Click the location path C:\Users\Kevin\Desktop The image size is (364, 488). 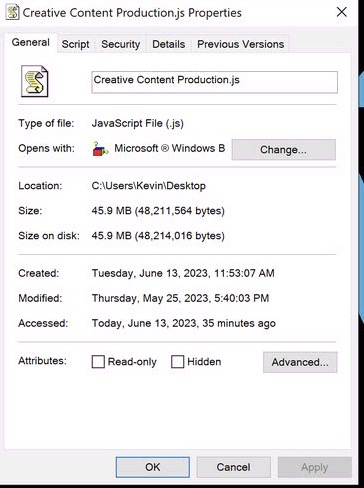149,186
